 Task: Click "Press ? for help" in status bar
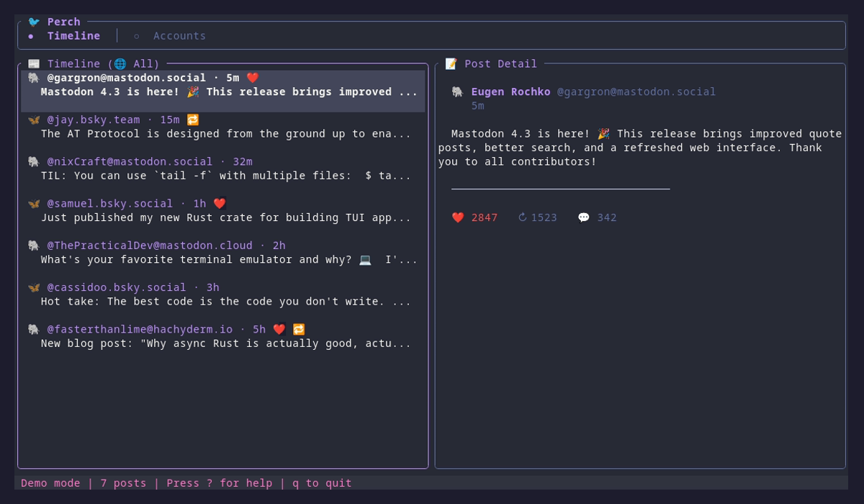coord(219,483)
